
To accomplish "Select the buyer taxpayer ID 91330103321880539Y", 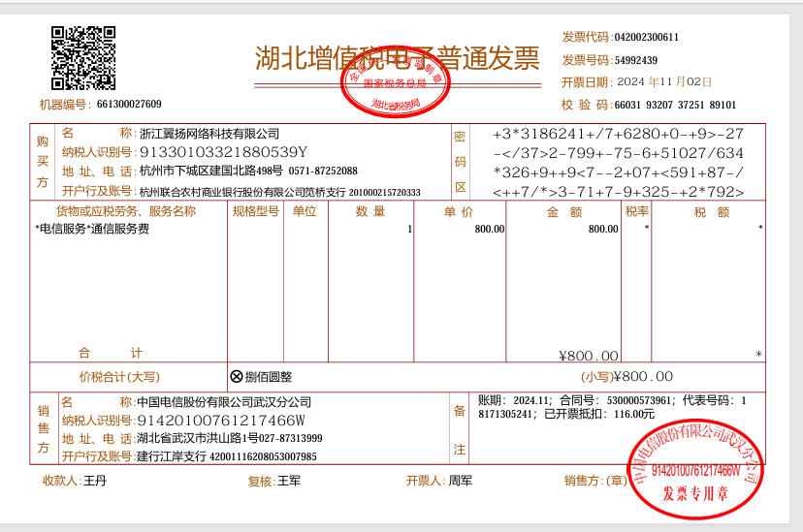I will (x=223, y=152).
